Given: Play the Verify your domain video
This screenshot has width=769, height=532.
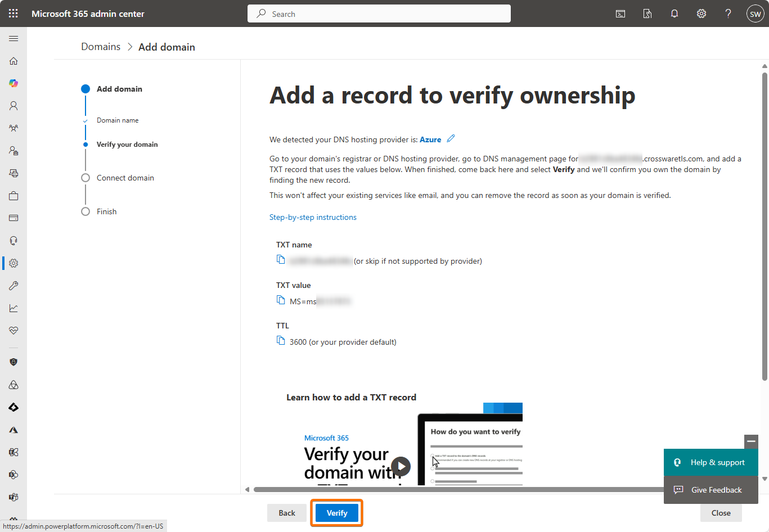Looking at the screenshot, I should pos(401,466).
